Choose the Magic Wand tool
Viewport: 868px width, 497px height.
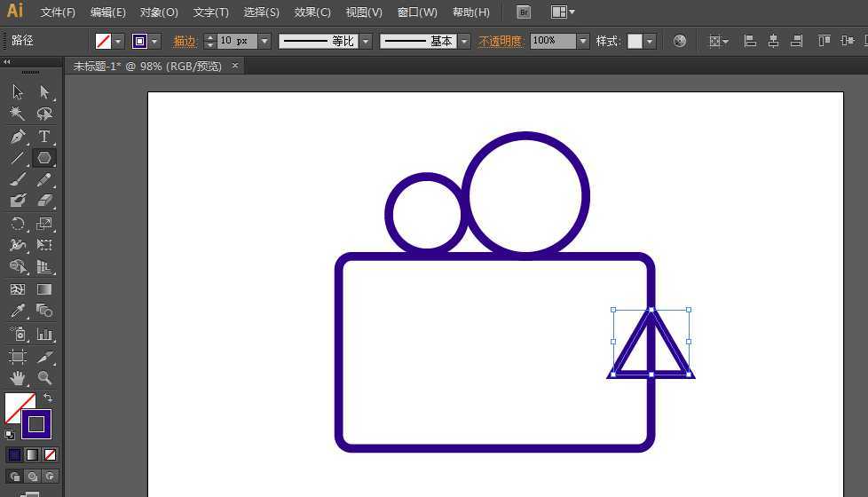point(18,114)
